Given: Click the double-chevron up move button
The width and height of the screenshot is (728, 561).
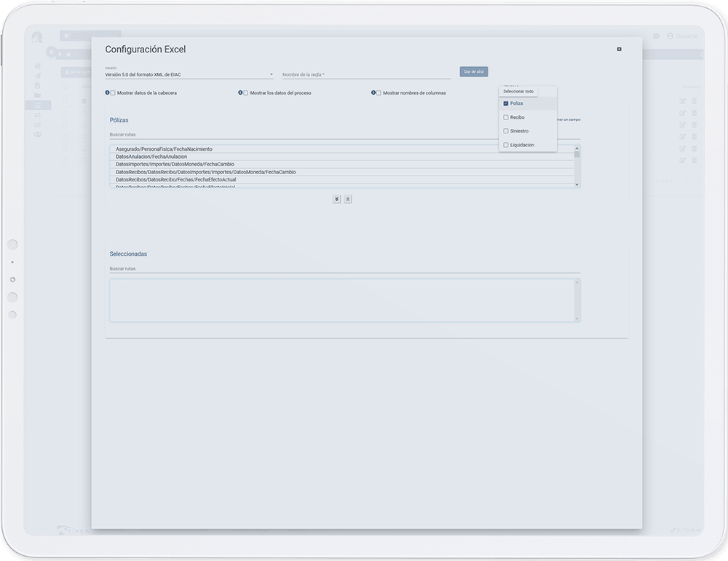Looking at the screenshot, I should pos(348,199).
